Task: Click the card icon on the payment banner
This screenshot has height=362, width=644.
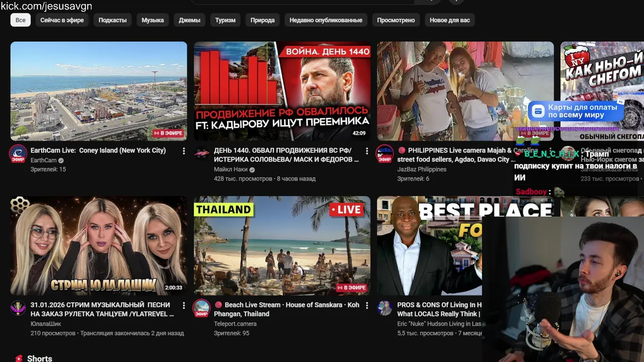Action: (x=538, y=111)
